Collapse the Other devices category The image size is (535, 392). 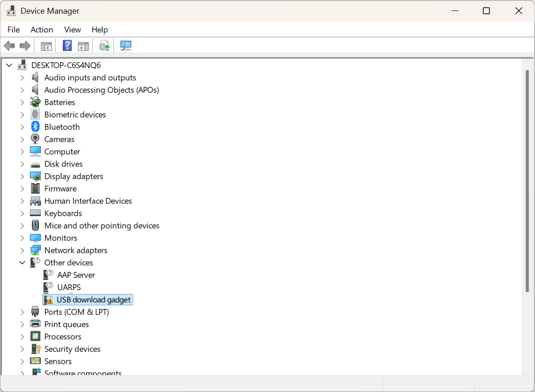[x=22, y=262]
